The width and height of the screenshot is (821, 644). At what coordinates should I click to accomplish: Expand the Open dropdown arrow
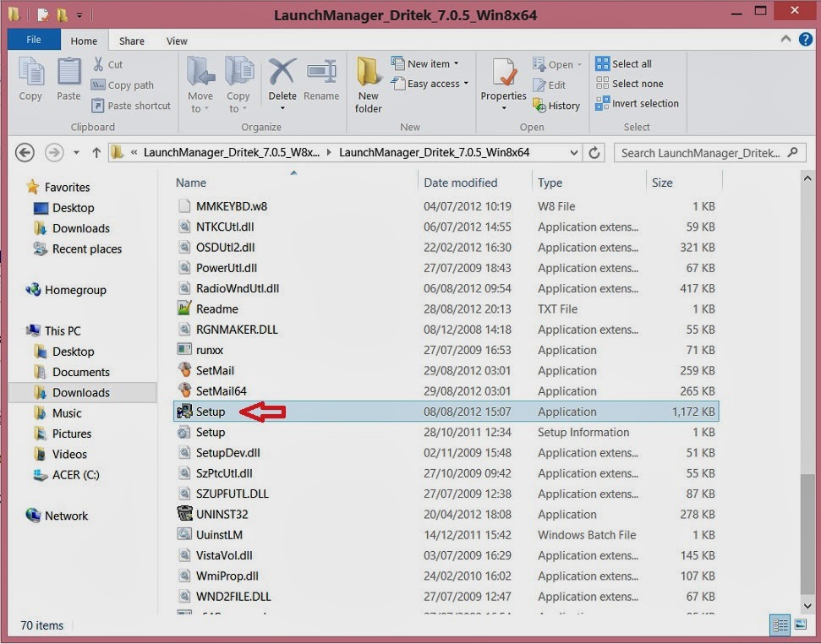pyautogui.click(x=579, y=65)
